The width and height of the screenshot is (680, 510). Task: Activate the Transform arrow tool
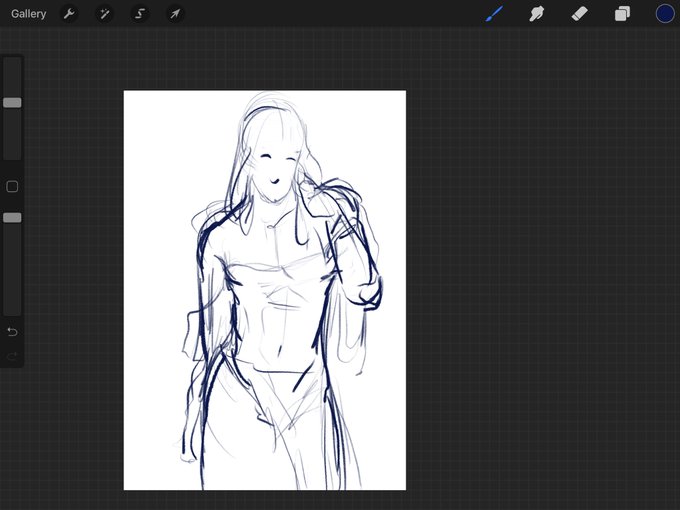[x=175, y=14]
